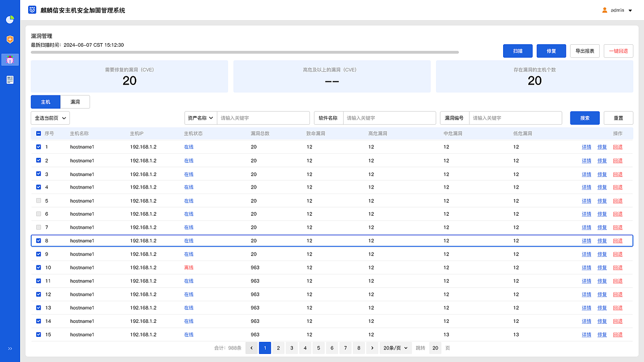The width and height of the screenshot is (644, 362).
Task: Focus the 漏洞编号 keyword input field
Action: coord(516,118)
